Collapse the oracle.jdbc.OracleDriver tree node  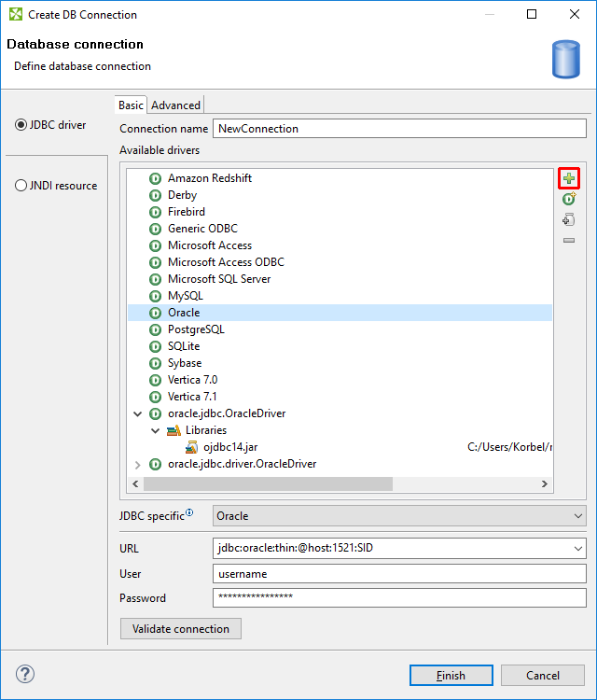(x=138, y=413)
